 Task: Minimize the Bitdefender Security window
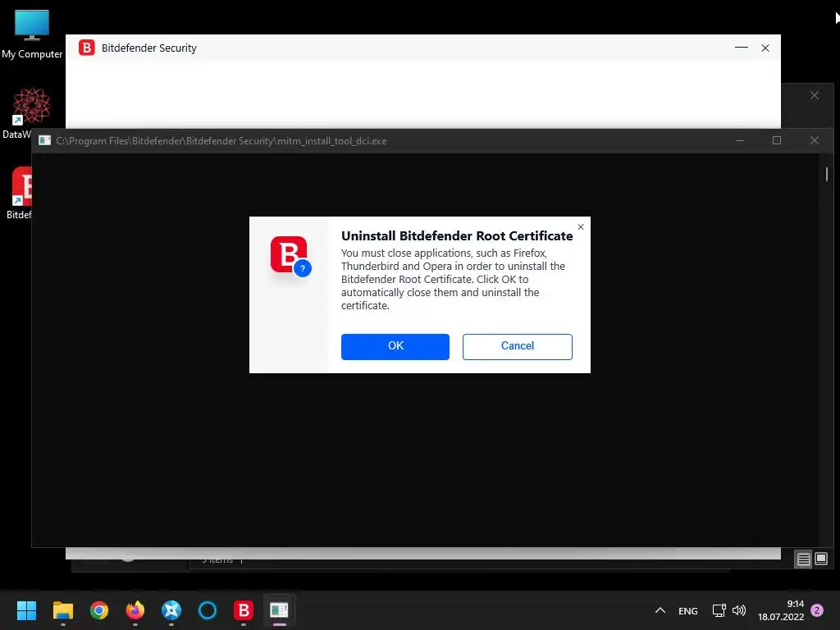click(741, 48)
